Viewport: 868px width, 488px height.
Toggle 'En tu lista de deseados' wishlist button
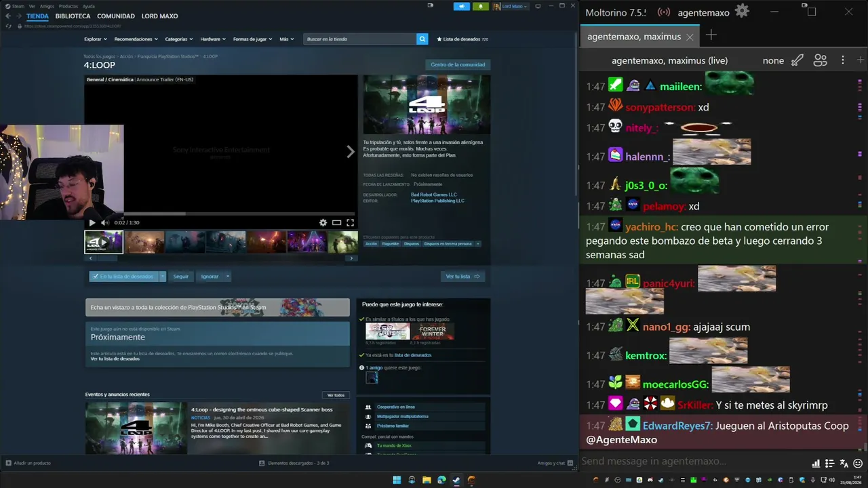click(x=123, y=277)
